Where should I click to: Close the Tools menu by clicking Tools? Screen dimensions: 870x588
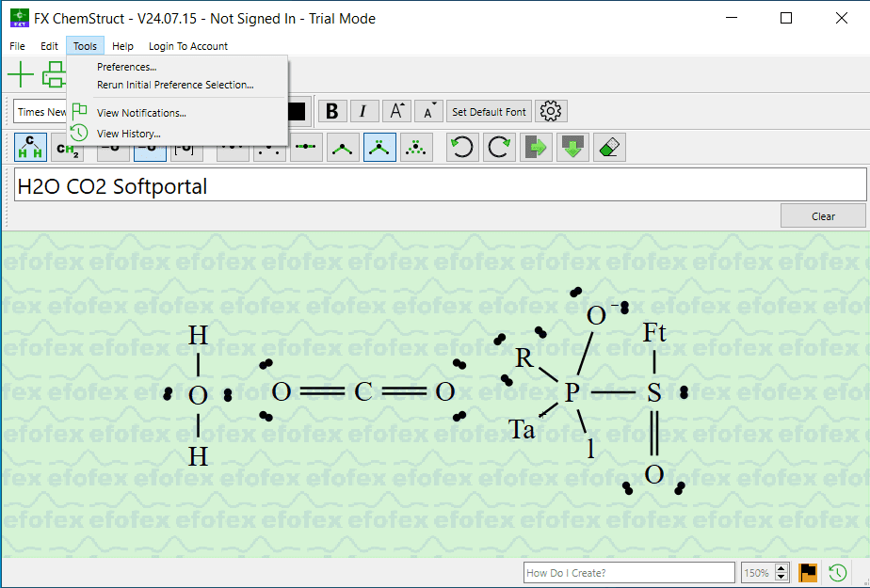85,46
